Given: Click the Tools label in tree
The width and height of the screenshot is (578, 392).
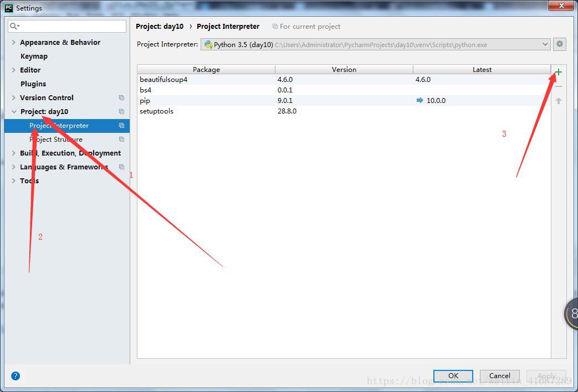Looking at the screenshot, I should point(29,180).
